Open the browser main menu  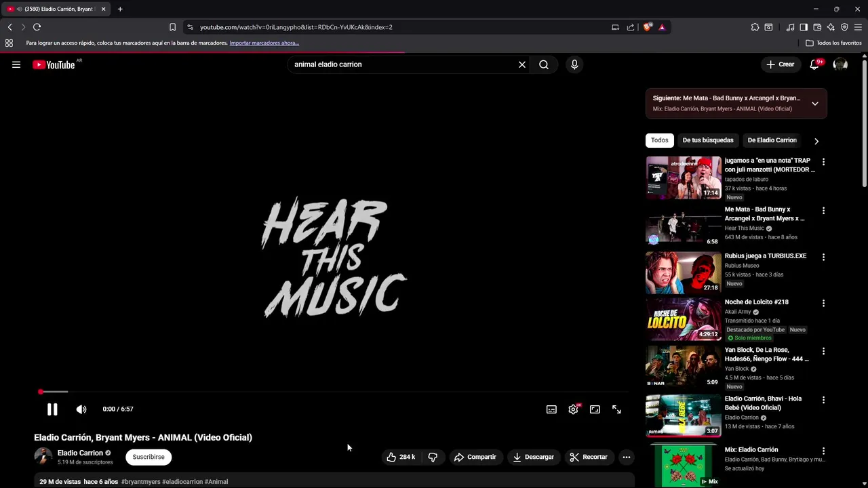(x=858, y=27)
